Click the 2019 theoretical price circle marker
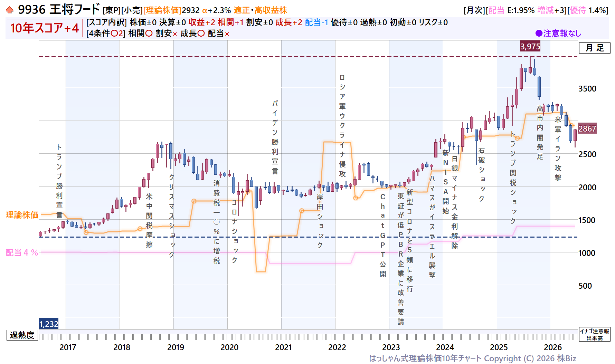The image size is (615, 364). (x=194, y=201)
